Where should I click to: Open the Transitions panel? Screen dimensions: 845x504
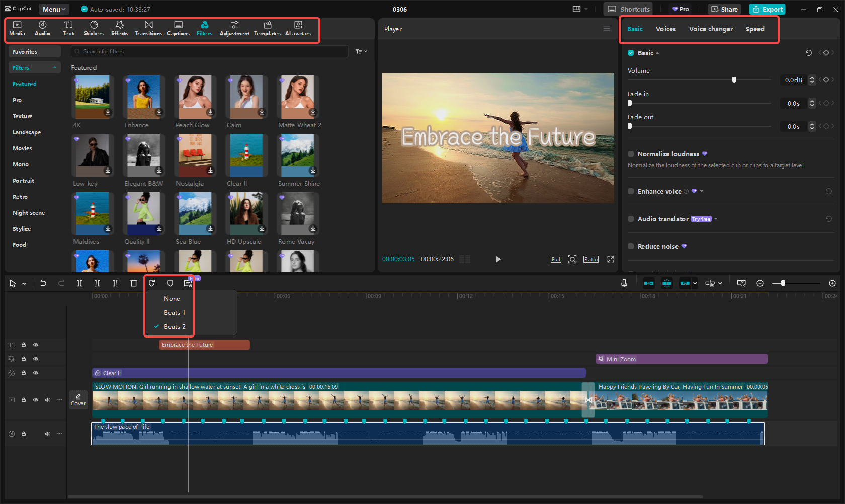point(148,28)
